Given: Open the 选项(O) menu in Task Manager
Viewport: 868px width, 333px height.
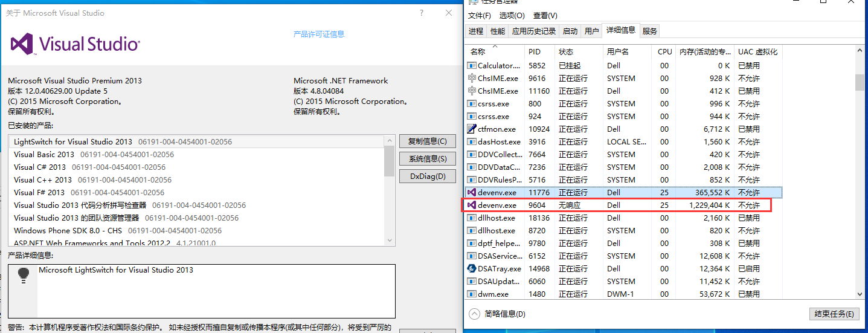Looking at the screenshot, I should click(512, 15).
